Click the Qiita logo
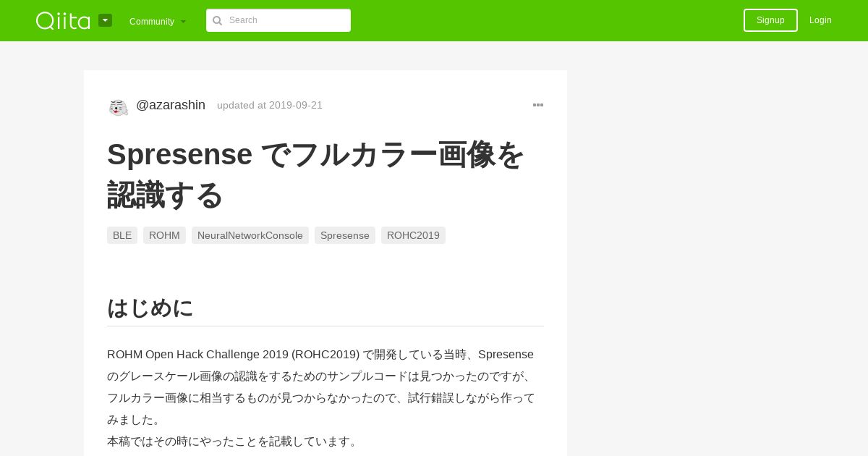868x456 pixels. tap(63, 20)
